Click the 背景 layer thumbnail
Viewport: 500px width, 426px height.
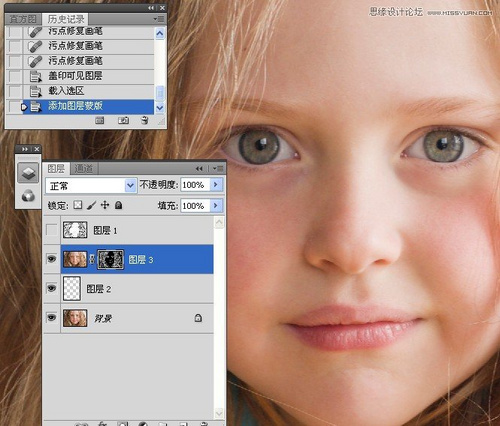click(x=75, y=318)
